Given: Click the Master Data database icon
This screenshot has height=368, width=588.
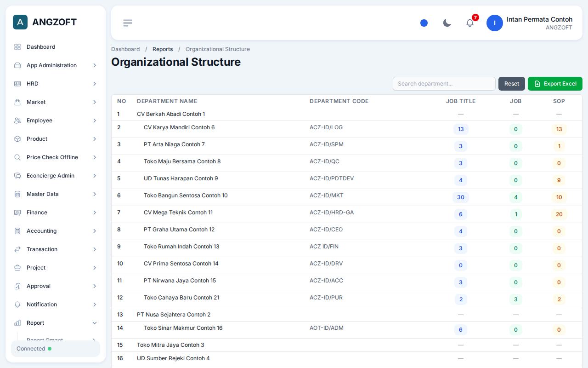Looking at the screenshot, I should click(17, 194).
